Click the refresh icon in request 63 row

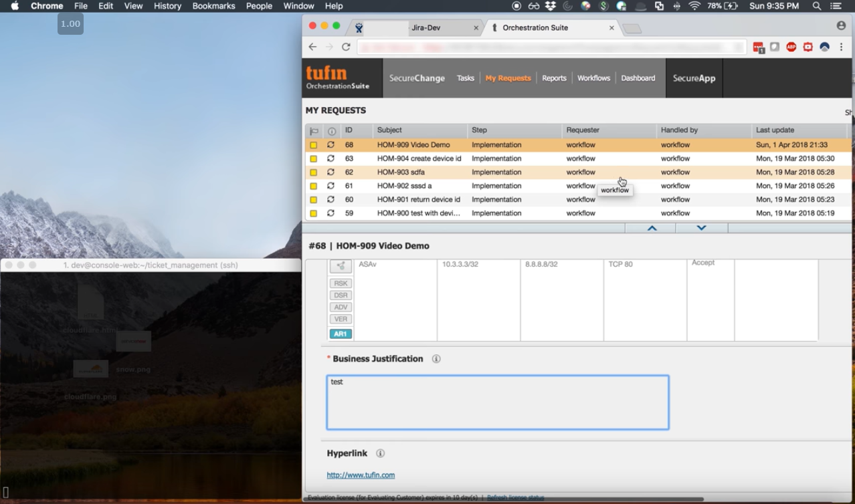[x=330, y=158]
